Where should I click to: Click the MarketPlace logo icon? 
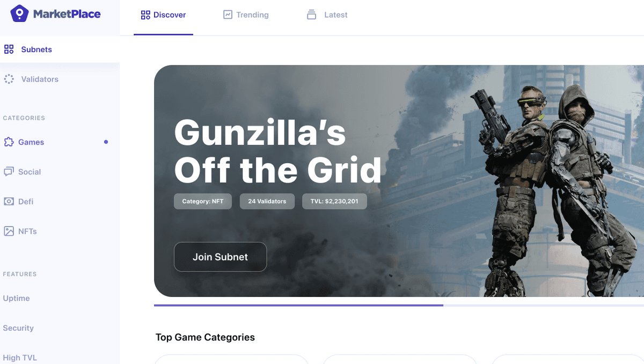coord(19,13)
